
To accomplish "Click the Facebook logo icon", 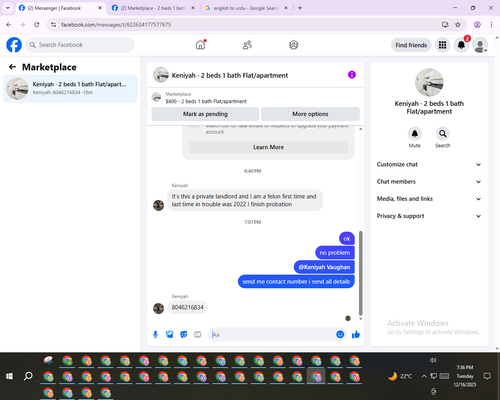I will coord(14,45).
